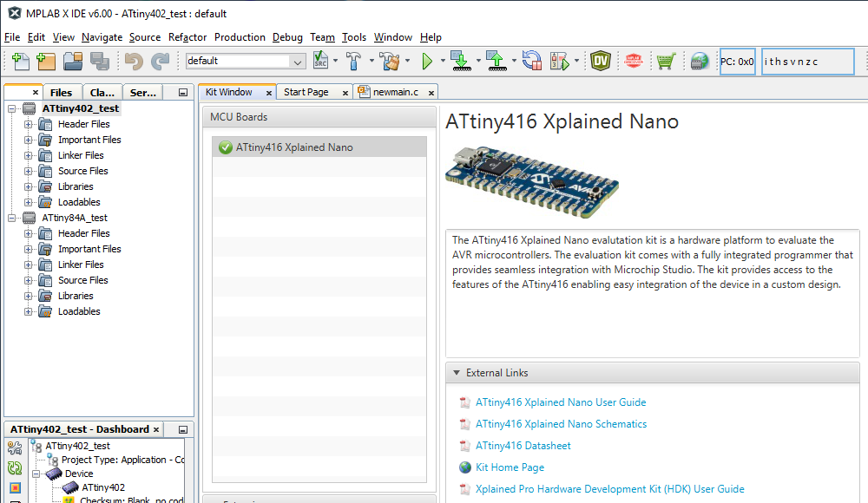Click the Clean and Build broom icon

pyautogui.click(x=390, y=61)
